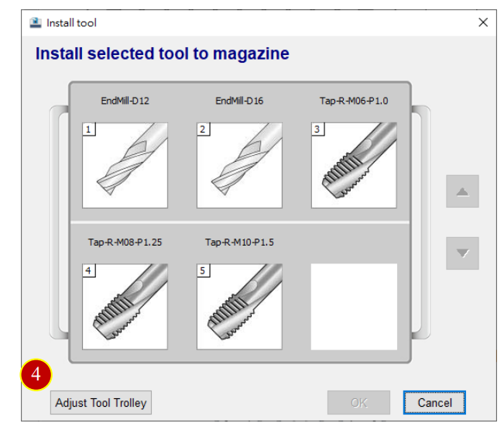Click the Tap-R-M08-P1.25 label
Viewport: 504px width, 437px height.
tap(125, 242)
